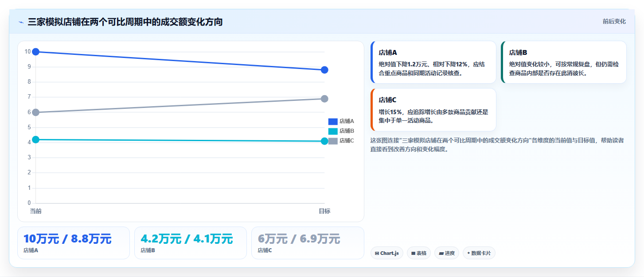The width and height of the screenshot is (644, 277).
Task: Click 10万元 / 8.8万元 stat value
Action: (x=67, y=239)
